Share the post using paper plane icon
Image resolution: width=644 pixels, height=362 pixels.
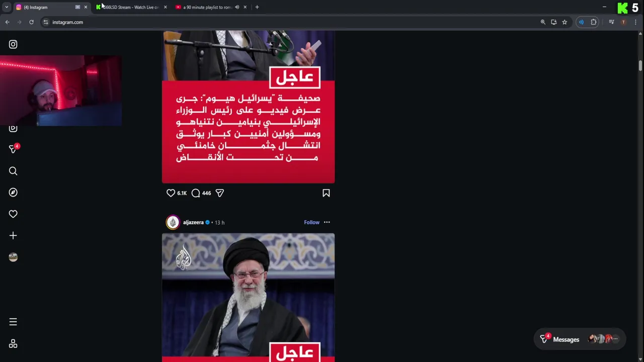tap(220, 193)
